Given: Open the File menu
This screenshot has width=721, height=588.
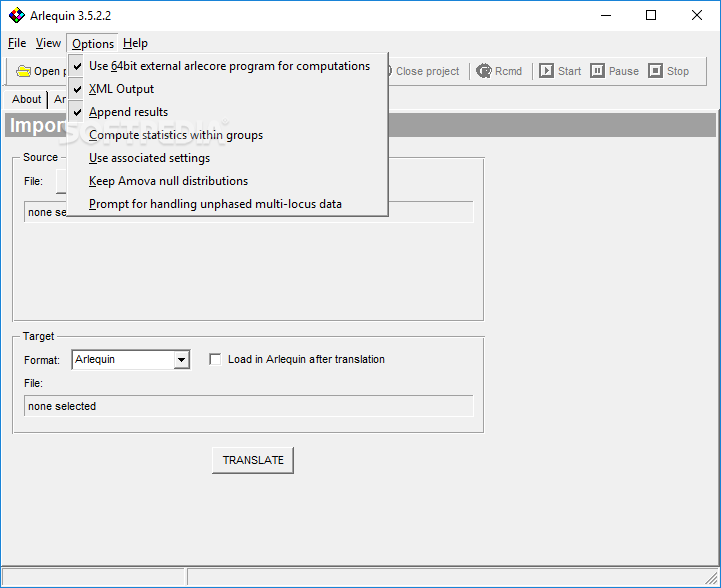Looking at the screenshot, I should [x=17, y=43].
